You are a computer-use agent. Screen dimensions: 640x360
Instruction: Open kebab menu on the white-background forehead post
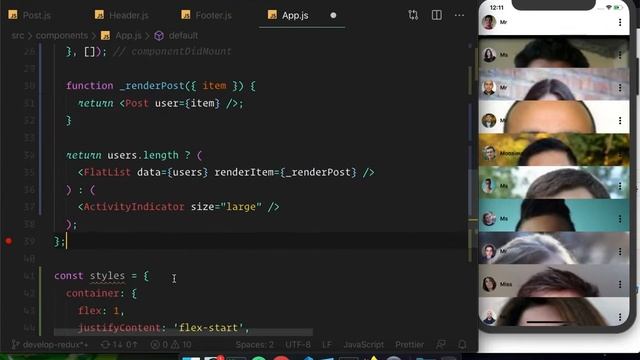(x=620, y=120)
